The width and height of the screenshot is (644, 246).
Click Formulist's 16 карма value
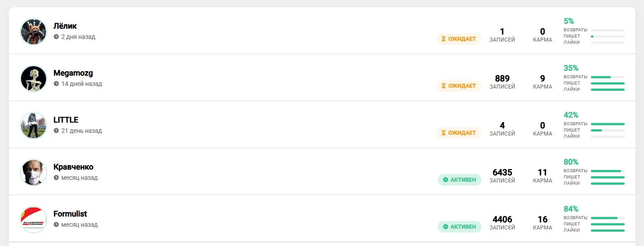point(542,220)
